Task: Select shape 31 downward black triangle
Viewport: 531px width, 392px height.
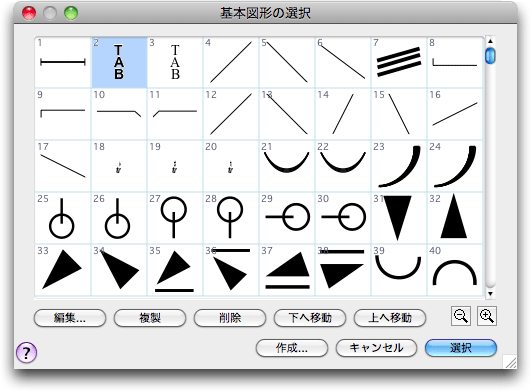Action: (x=399, y=218)
